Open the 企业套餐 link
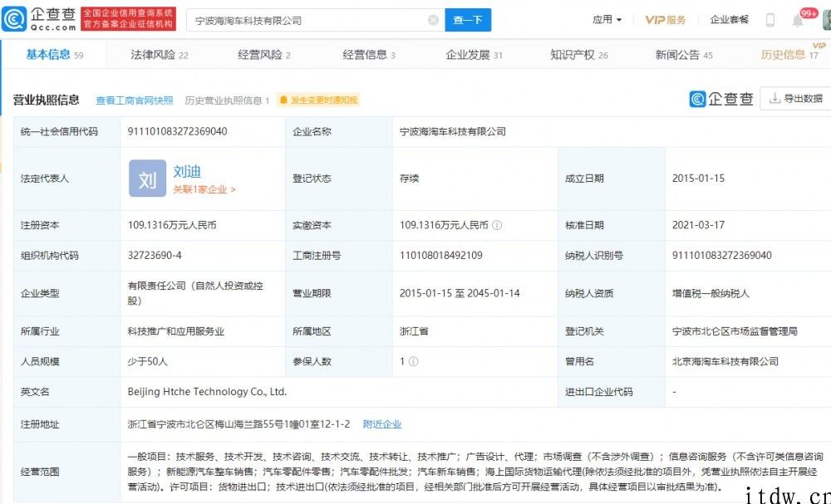 click(730, 20)
